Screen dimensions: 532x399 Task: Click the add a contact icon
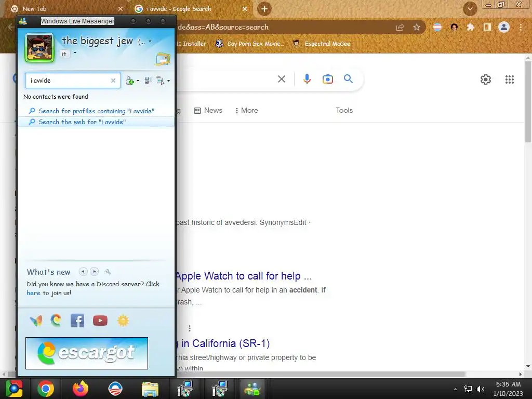tap(129, 81)
